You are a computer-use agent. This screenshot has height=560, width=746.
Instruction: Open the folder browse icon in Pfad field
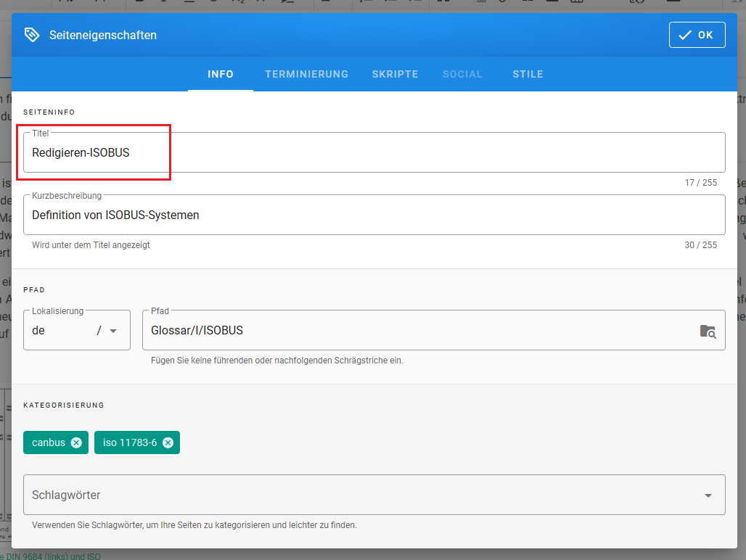(708, 331)
